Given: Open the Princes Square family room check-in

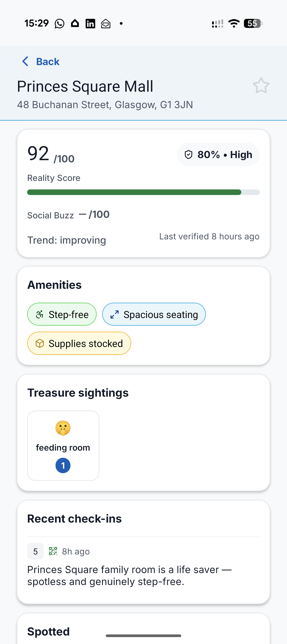Looking at the screenshot, I should pyautogui.click(x=129, y=575).
